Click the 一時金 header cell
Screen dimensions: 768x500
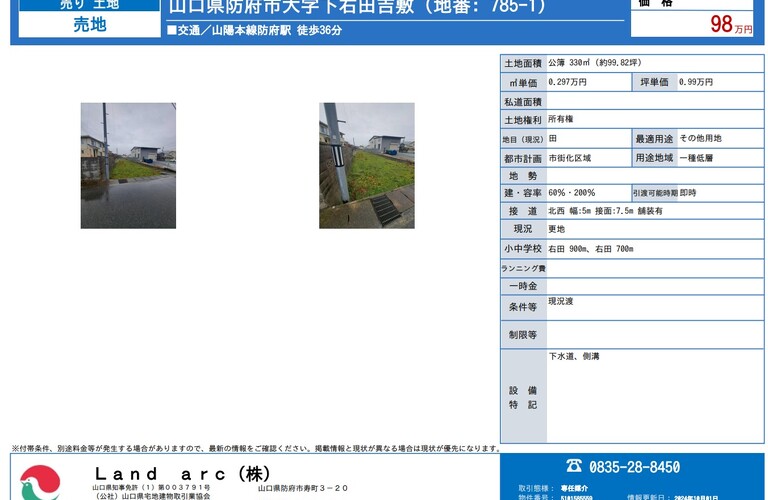pos(523,286)
